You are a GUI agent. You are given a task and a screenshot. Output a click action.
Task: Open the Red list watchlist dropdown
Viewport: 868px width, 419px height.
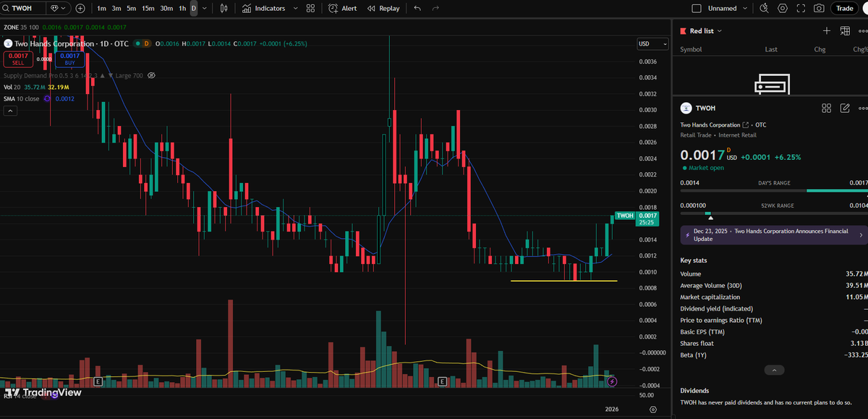701,31
